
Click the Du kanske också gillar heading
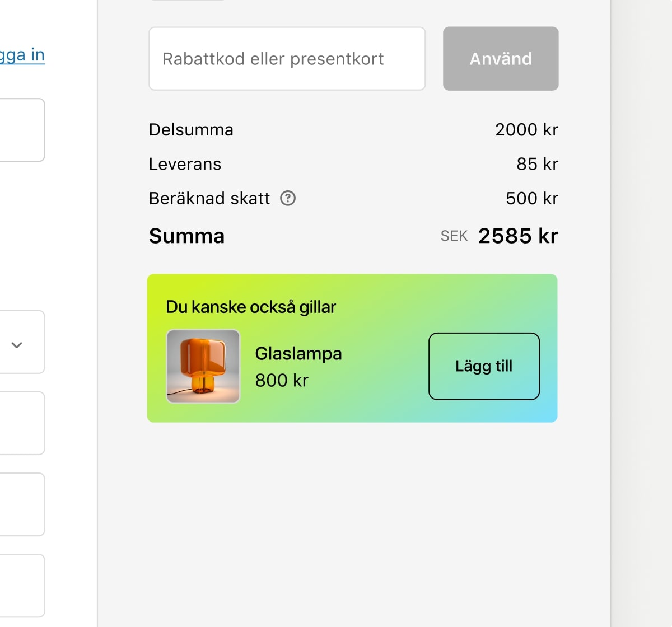[x=251, y=307]
